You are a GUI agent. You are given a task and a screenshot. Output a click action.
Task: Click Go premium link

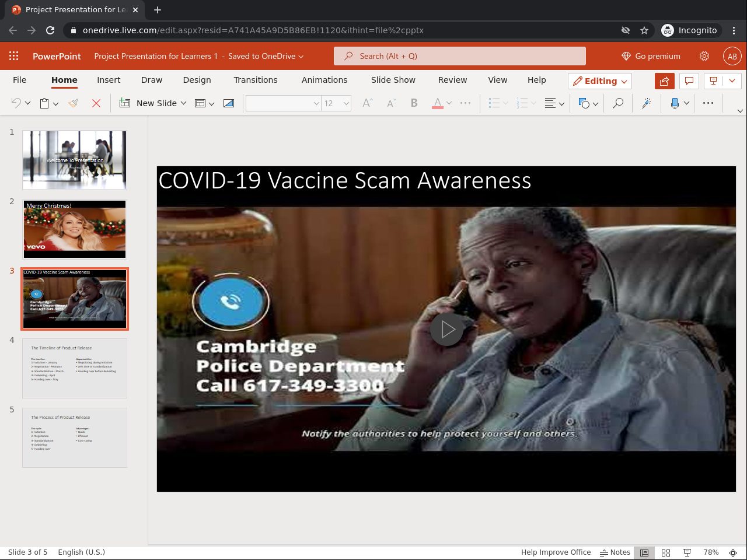651,56
